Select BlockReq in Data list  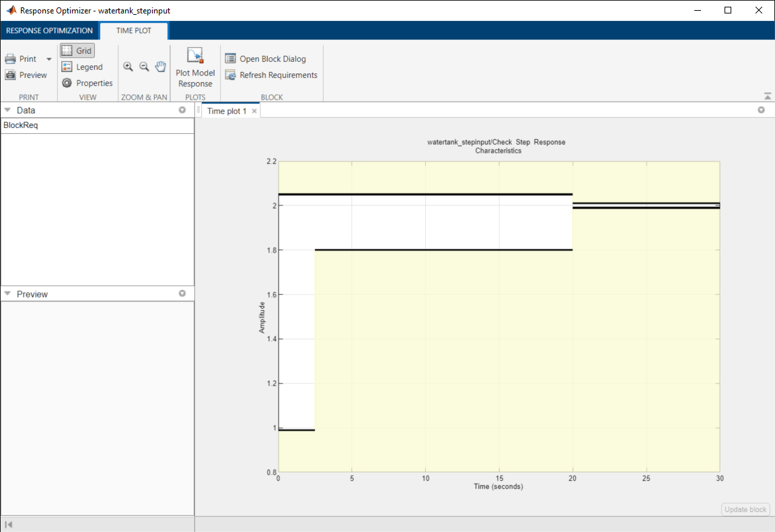[x=22, y=126]
